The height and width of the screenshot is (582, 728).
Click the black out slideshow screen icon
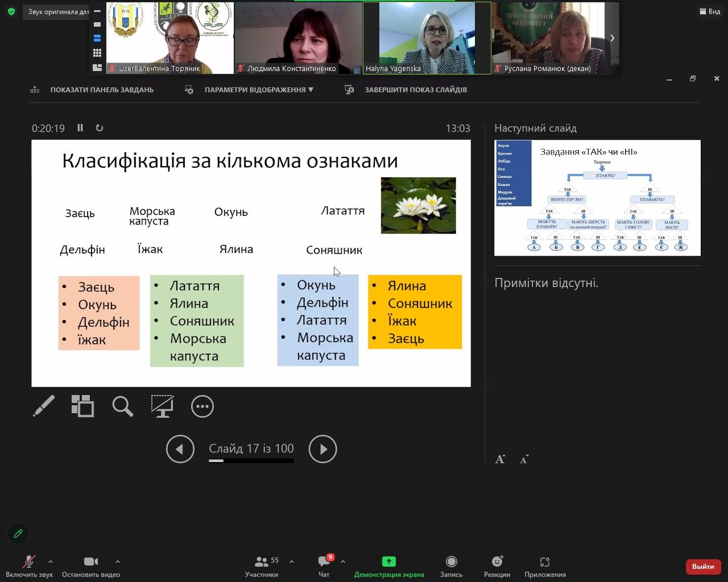(x=162, y=406)
